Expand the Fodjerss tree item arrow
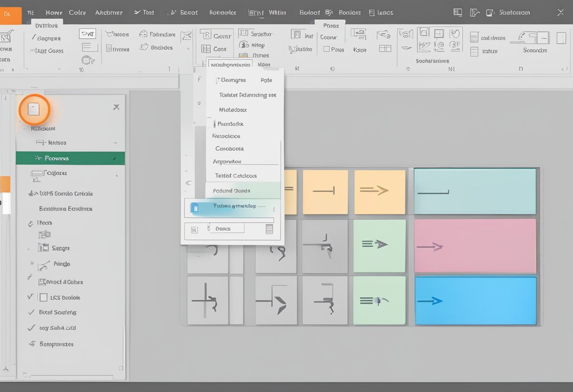Screen dimensions: 573x392 (116, 175)
